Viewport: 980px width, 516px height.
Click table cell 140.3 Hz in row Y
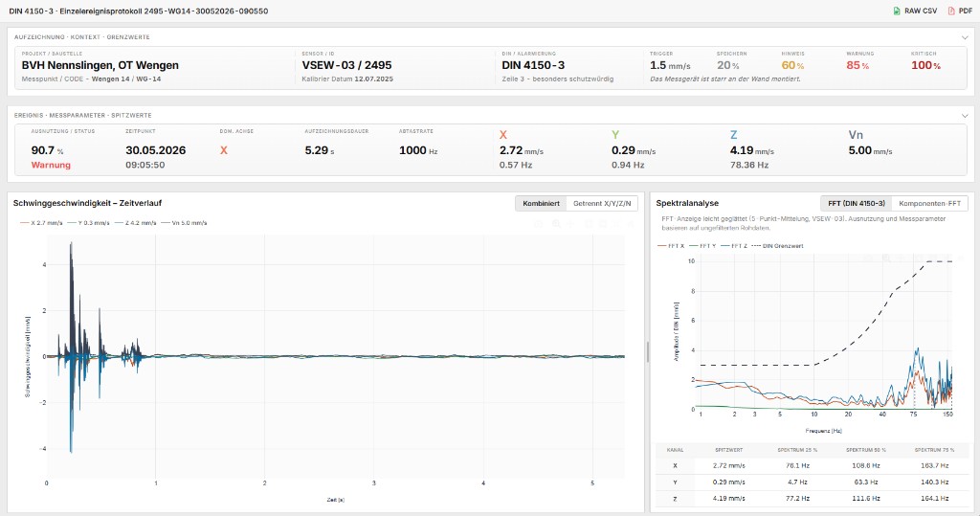click(x=934, y=482)
